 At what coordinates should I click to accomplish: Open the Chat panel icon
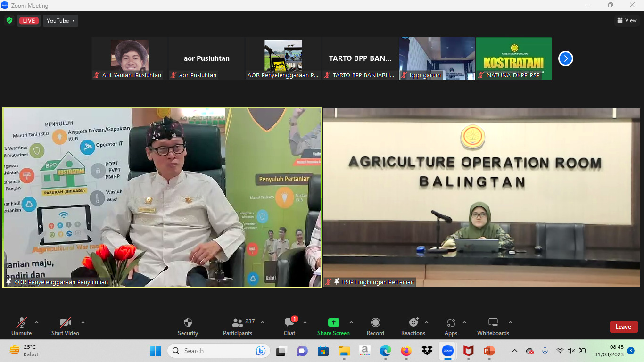tap(289, 322)
